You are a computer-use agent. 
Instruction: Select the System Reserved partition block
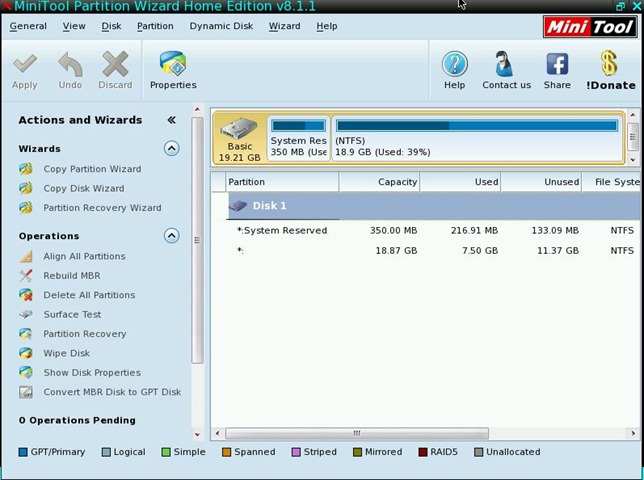point(299,138)
